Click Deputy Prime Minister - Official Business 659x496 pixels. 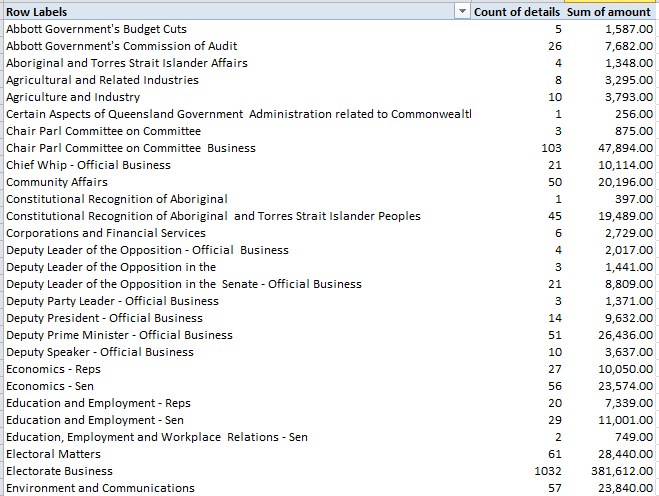(119, 335)
